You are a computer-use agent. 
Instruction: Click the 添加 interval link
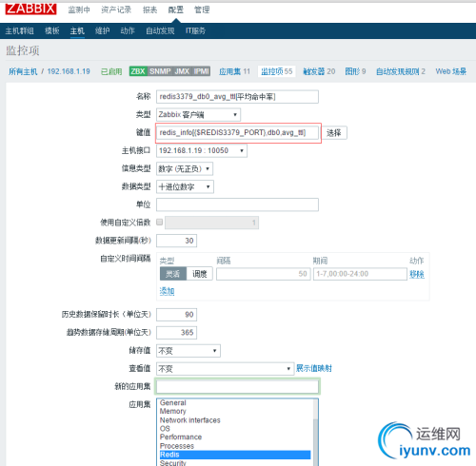[x=167, y=291]
